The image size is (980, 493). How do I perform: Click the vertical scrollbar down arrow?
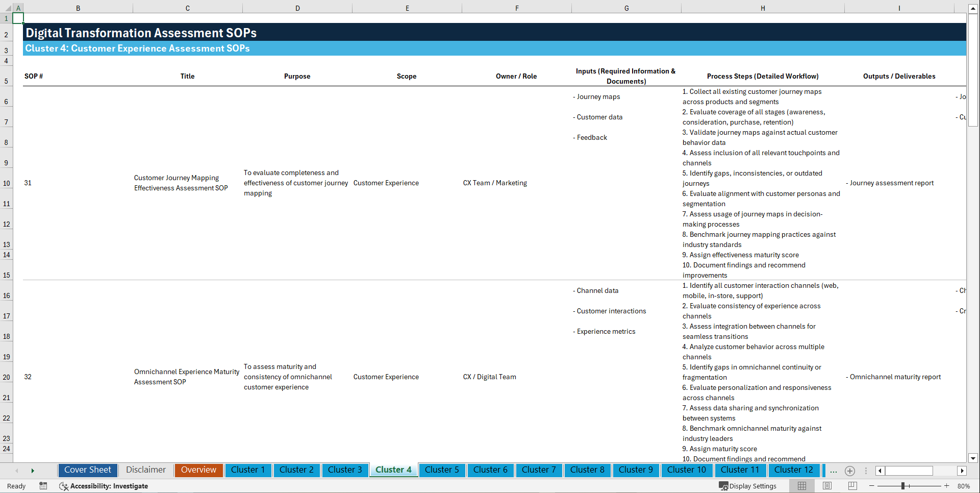[973, 458]
